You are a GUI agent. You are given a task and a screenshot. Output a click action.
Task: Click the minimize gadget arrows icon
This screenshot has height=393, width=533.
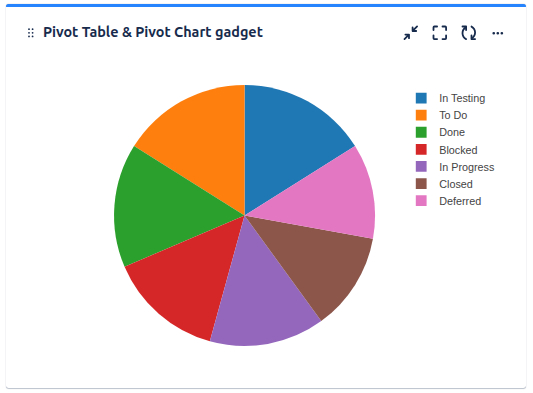pyautogui.click(x=411, y=33)
